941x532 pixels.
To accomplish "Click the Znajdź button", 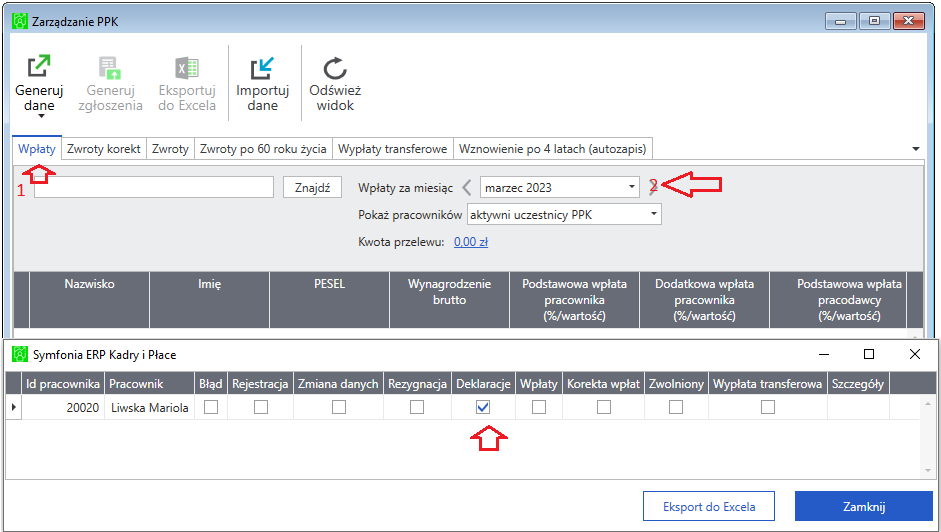I will tap(313, 187).
